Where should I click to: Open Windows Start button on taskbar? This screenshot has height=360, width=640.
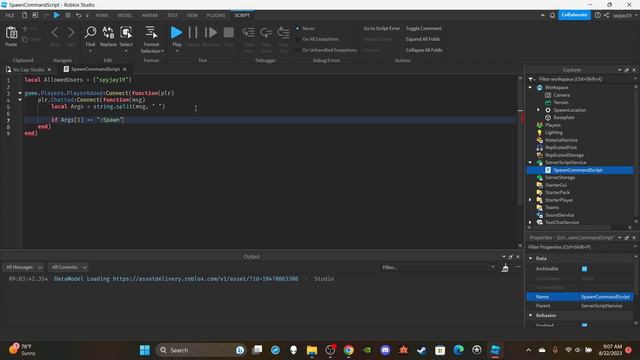click(145, 350)
